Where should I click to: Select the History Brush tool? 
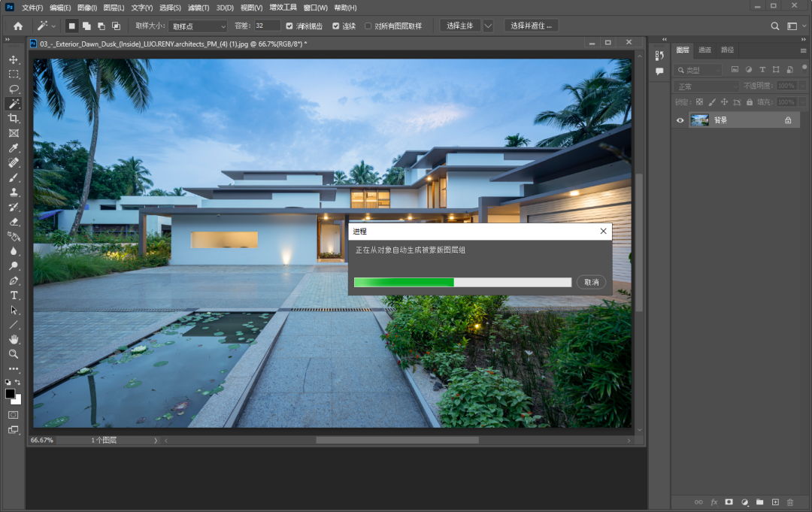click(14, 207)
